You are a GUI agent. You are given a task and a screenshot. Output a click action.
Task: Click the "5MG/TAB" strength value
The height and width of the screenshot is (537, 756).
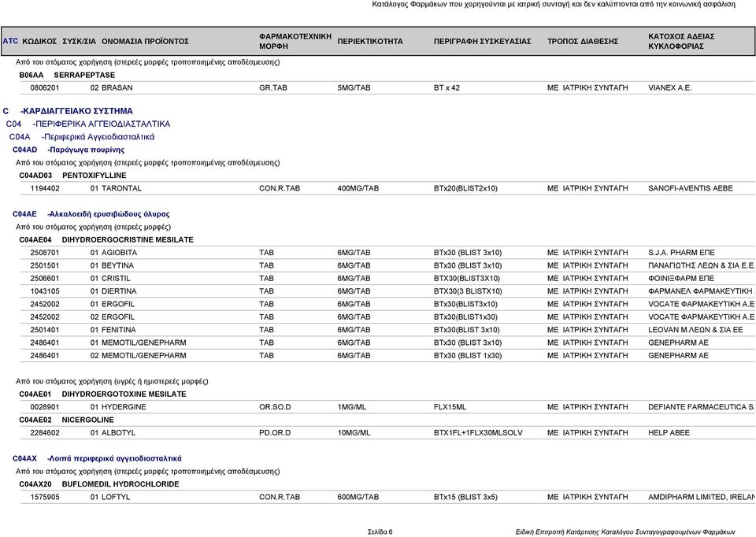coord(354,87)
